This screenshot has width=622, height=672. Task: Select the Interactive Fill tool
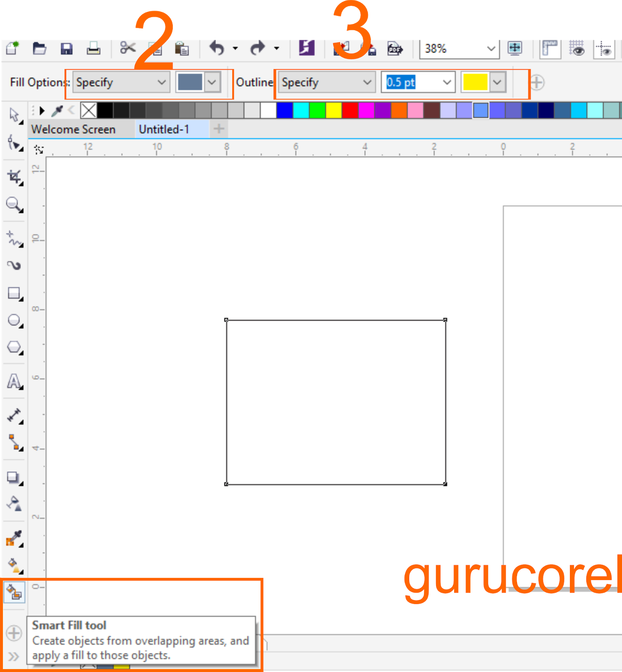(15, 566)
